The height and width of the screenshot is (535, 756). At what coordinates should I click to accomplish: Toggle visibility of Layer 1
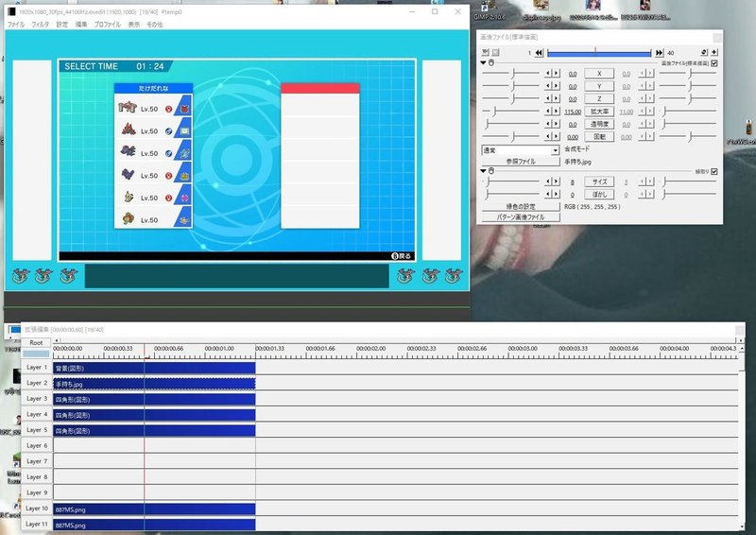[x=37, y=367]
